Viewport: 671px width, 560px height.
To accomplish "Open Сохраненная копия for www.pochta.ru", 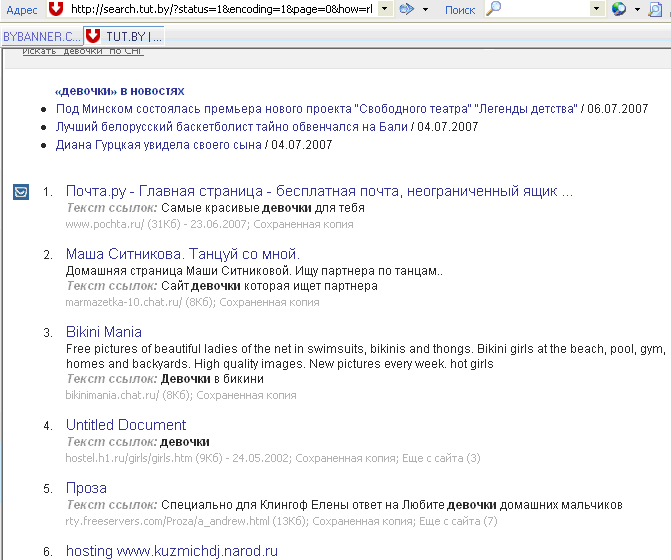I will point(303,224).
